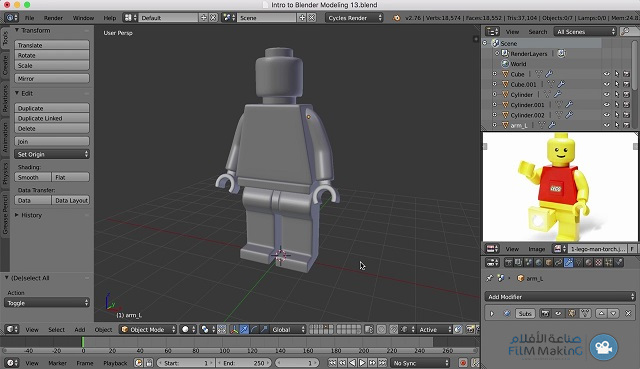The height and width of the screenshot is (369, 640).
Task: Open the Particles properties tab
Action: coord(608,262)
